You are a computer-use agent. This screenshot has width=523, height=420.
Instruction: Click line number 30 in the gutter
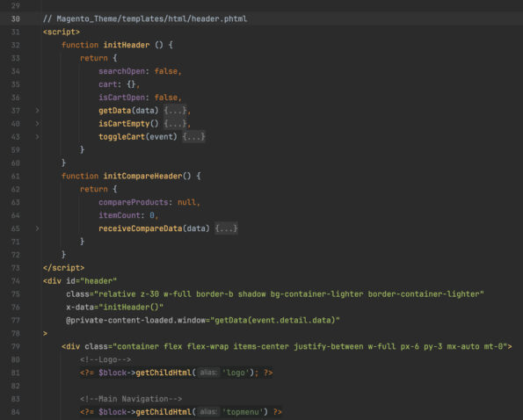pos(15,18)
